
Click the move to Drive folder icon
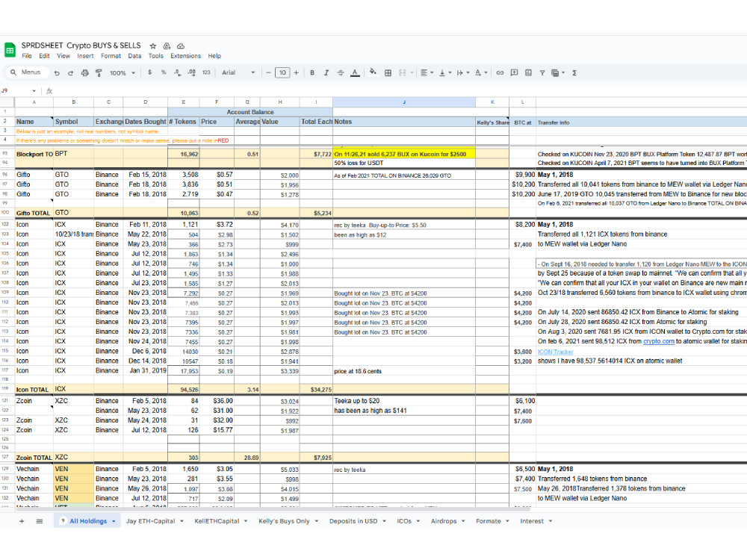(x=167, y=46)
